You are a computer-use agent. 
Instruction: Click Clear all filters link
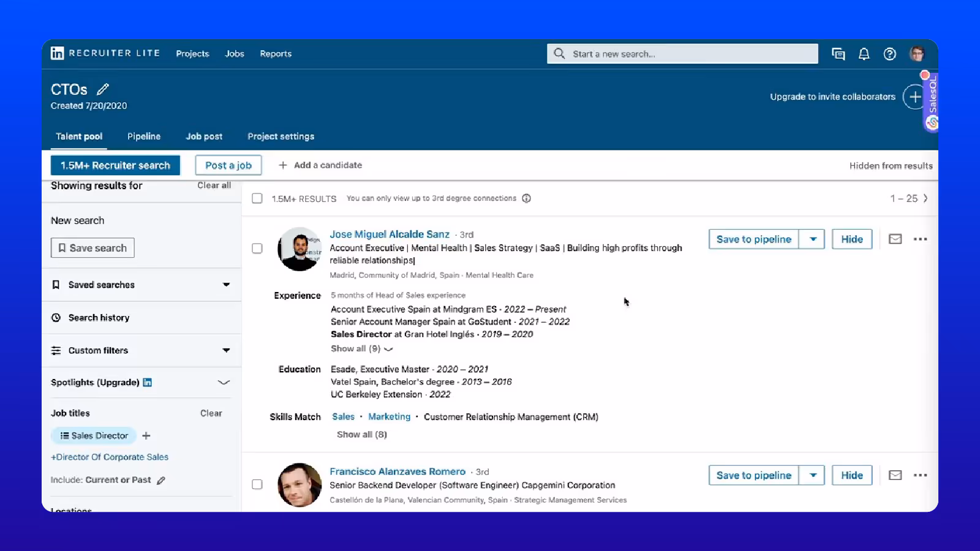[214, 186]
